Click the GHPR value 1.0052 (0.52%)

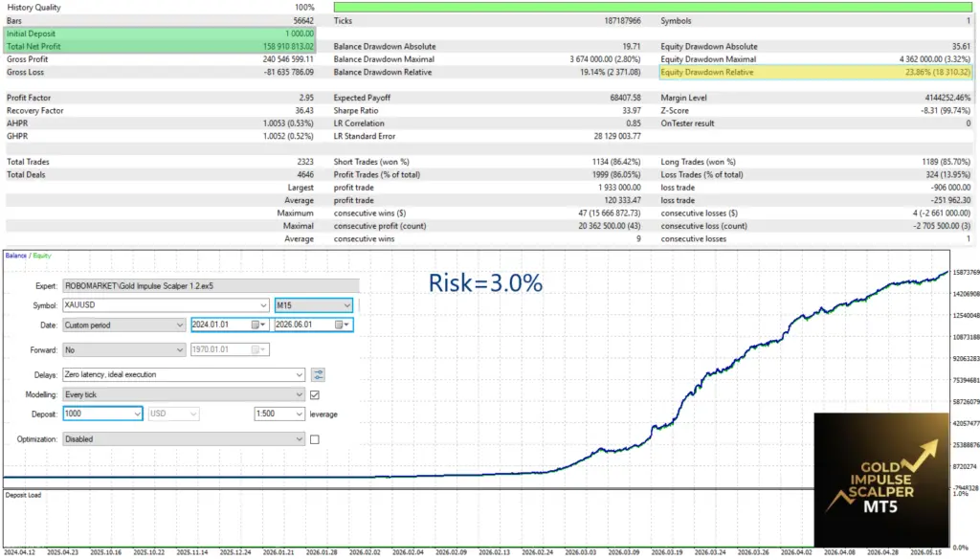288,136
